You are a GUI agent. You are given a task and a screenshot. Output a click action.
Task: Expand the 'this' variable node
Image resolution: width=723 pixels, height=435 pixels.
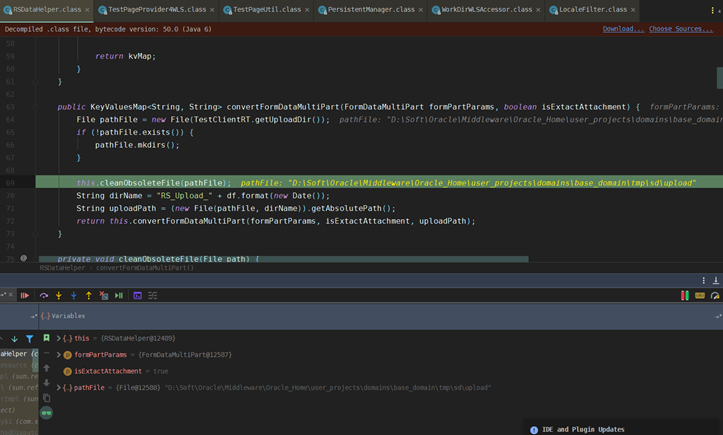click(59, 339)
